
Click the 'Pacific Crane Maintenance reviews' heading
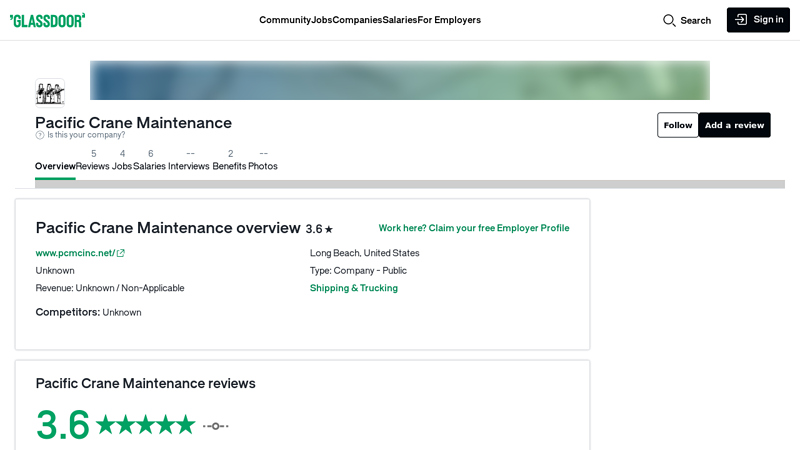pos(145,384)
